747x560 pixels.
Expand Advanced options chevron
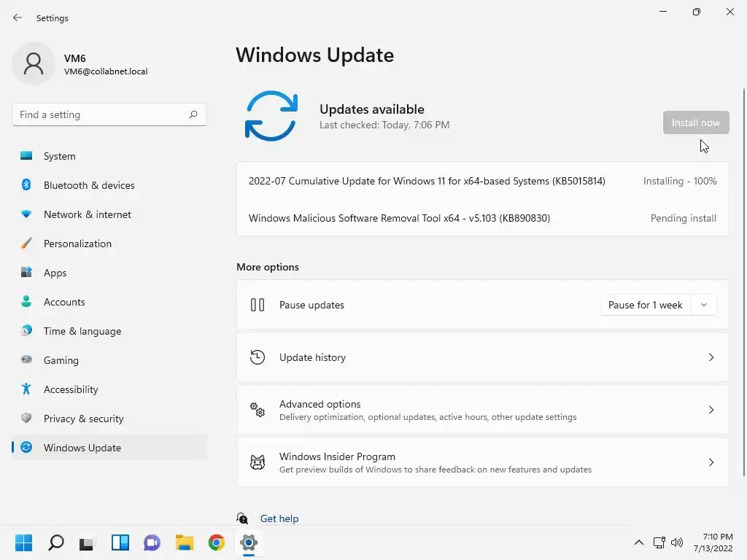click(x=711, y=410)
